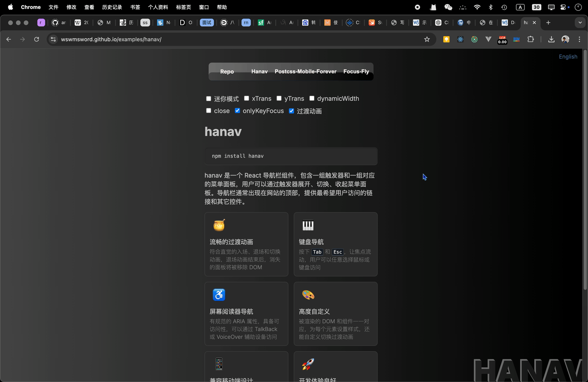Open the Repo navigation item
Image resolution: width=588 pixels, height=382 pixels.
[227, 71]
